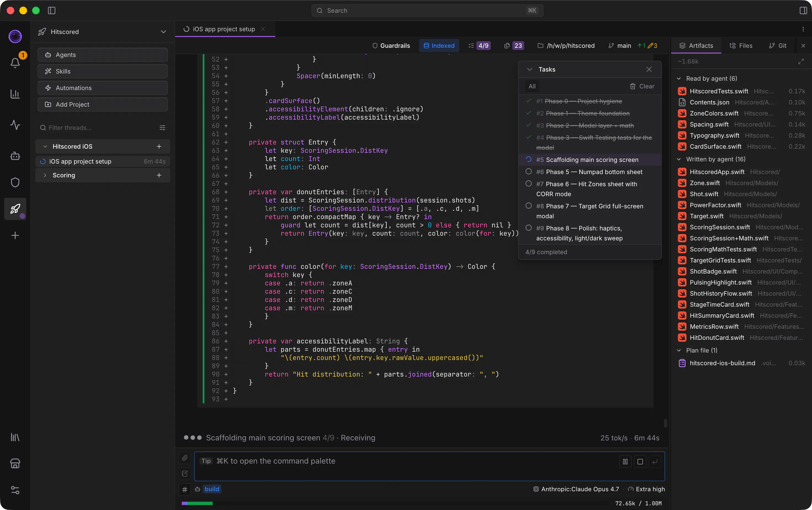Open the storefront marketplace icon
The width and height of the screenshot is (812, 510).
(15, 464)
